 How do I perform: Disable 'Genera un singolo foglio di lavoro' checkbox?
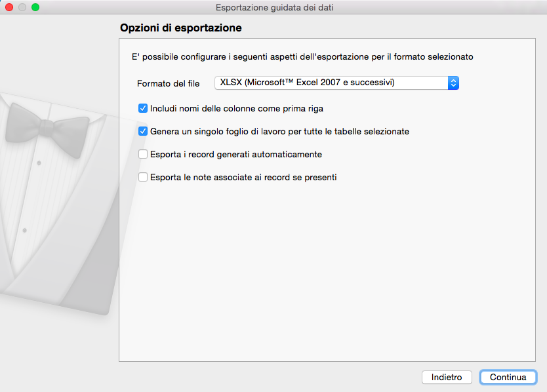143,131
